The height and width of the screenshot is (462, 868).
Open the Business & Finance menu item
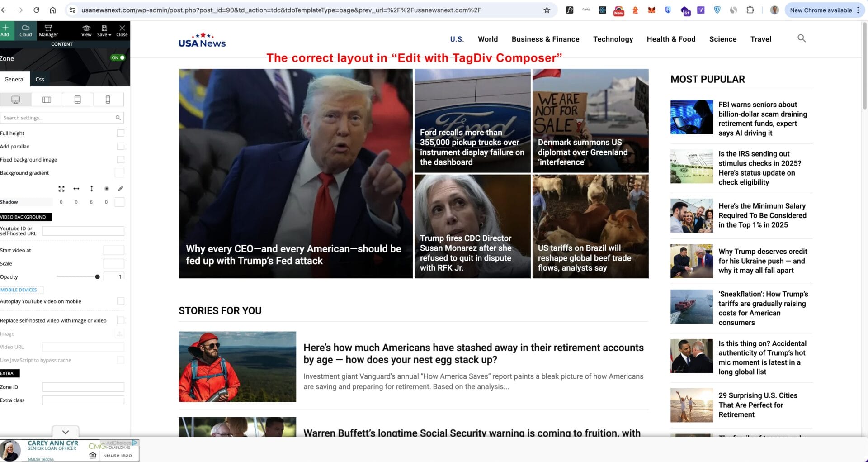coord(546,39)
